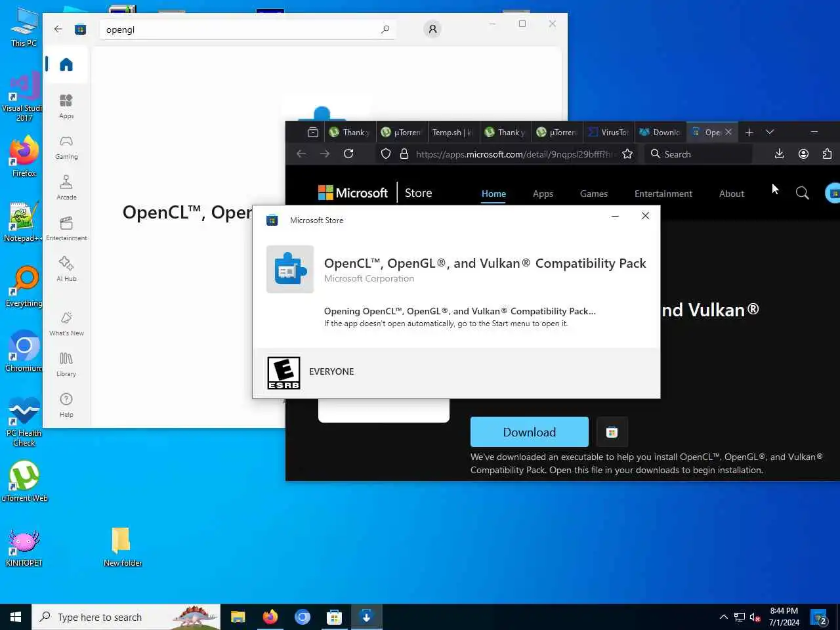
Task: Open AI Hub in Store sidebar
Action: click(66, 269)
